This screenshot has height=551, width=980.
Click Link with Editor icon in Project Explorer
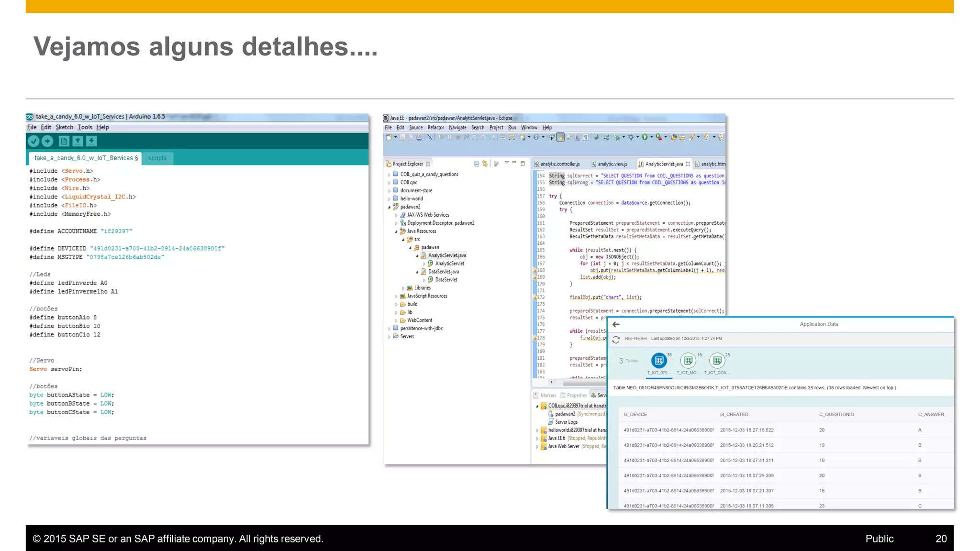click(x=485, y=164)
